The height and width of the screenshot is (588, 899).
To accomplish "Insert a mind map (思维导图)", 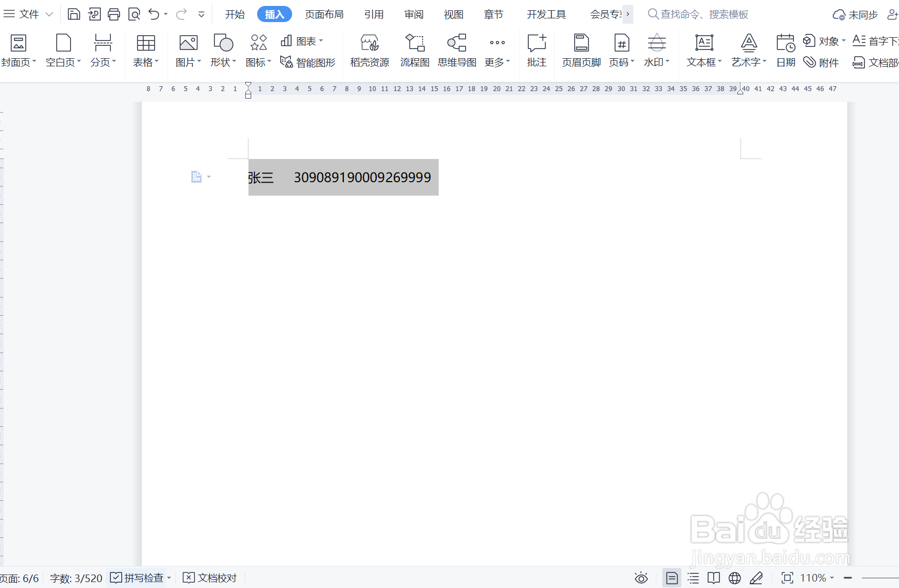I will point(457,51).
